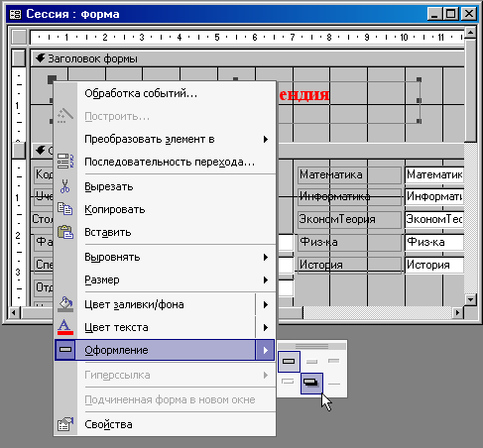
Task: Click the special effect icon beside Оформление
Action: (65, 350)
